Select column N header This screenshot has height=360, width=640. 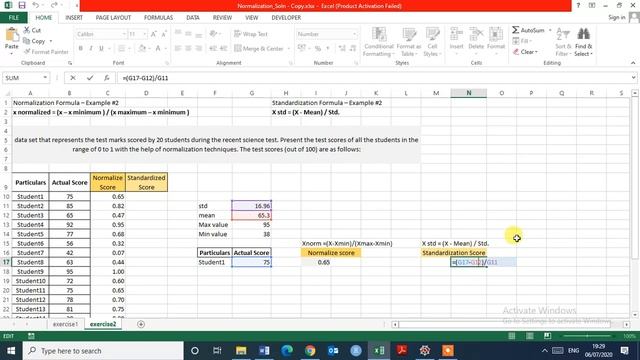point(469,93)
